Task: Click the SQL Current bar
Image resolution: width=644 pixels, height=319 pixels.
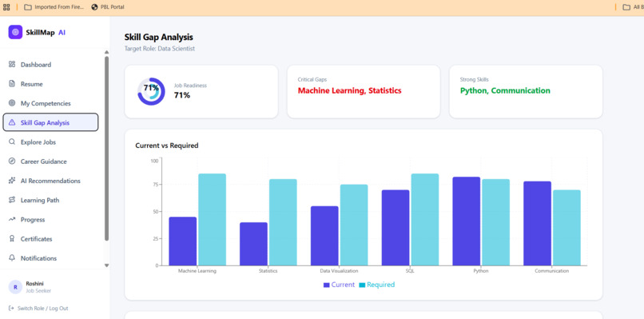Action: [396, 227]
